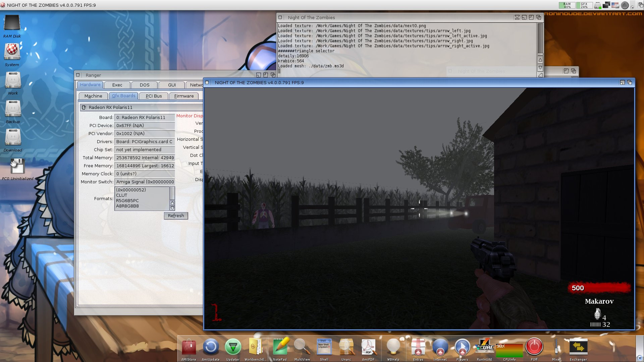Expand the Formats dropdown list
This screenshot has width=644, height=362.
tap(172, 208)
